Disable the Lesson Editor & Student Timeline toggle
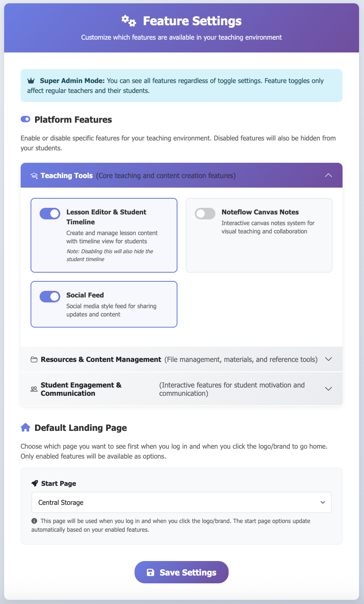This screenshot has width=364, height=604. pyautogui.click(x=50, y=214)
